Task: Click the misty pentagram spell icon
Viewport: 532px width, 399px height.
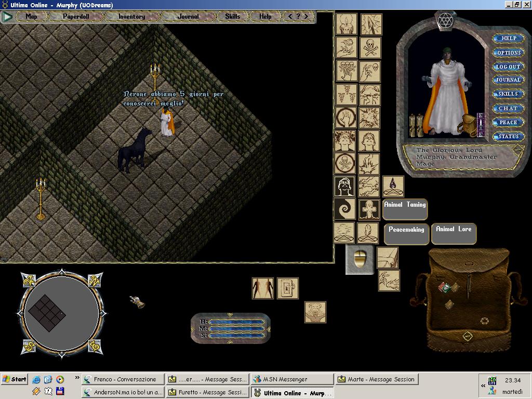Action: tap(344, 233)
